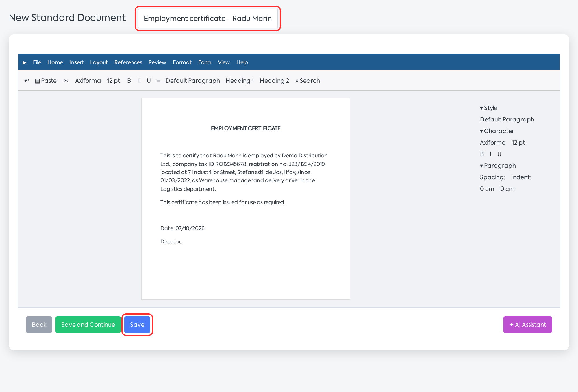The height and width of the screenshot is (392, 578).
Task: Collapse the Paragraph section in side panel
Action: (x=498, y=166)
